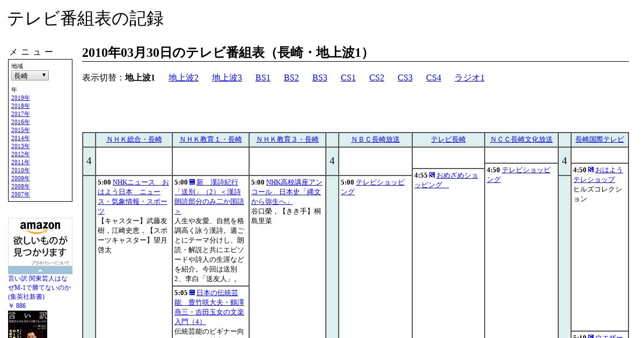This screenshot has width=644, height=338.
Task: Click the Amazon ad privacy arrow icon
Action: tap(40, 270)
